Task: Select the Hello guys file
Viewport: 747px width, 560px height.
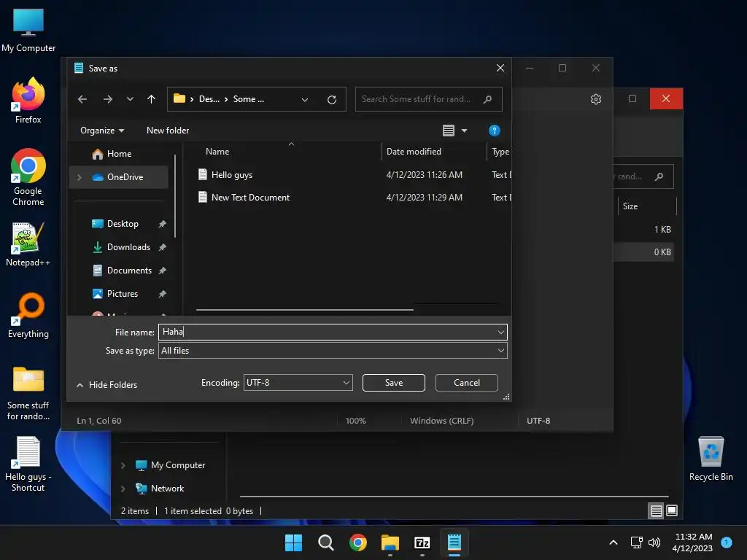Action: (x=232, y=175)
